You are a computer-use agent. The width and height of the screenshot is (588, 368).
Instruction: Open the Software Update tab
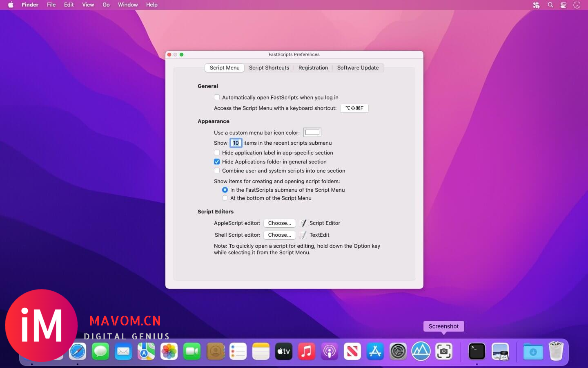click(x=358, y=68)
